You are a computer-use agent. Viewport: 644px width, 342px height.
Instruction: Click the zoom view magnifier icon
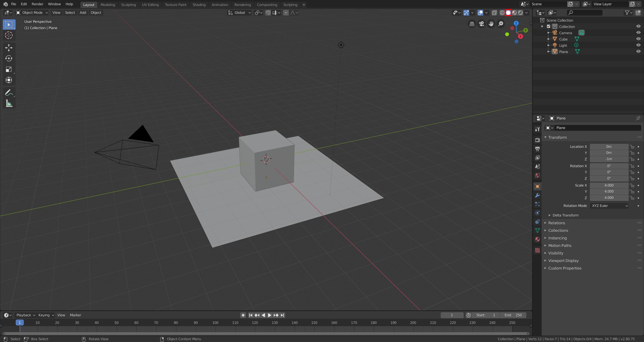[x=501, y=24]
